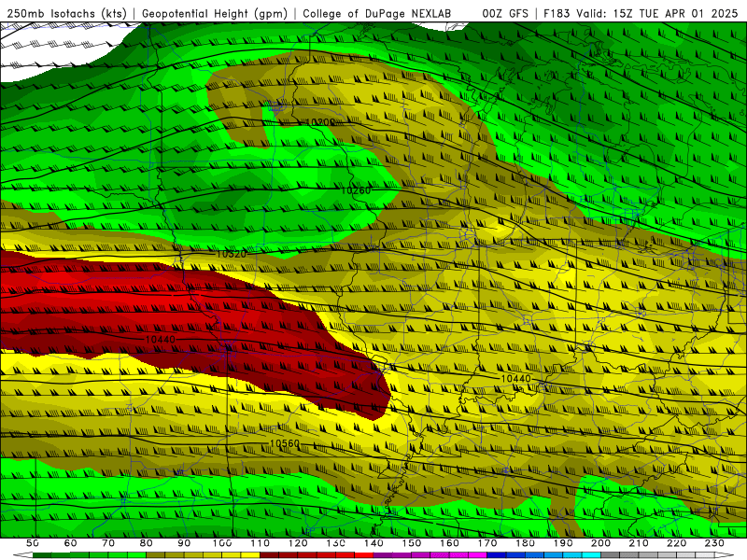Click the 90 value on the color scale
The height and width of the screenshot is (560, 747).
coord(184,543)
